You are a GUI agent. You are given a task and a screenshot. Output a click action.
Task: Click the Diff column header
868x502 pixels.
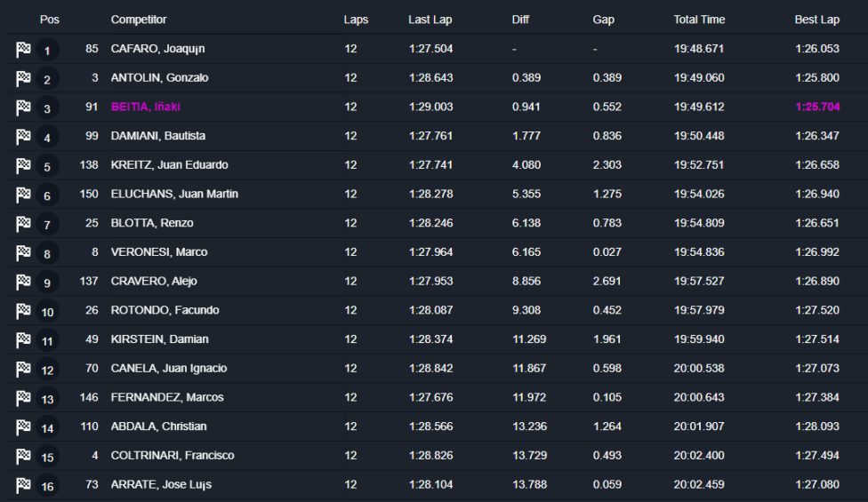pyautogui.click(x=520, y=20)
